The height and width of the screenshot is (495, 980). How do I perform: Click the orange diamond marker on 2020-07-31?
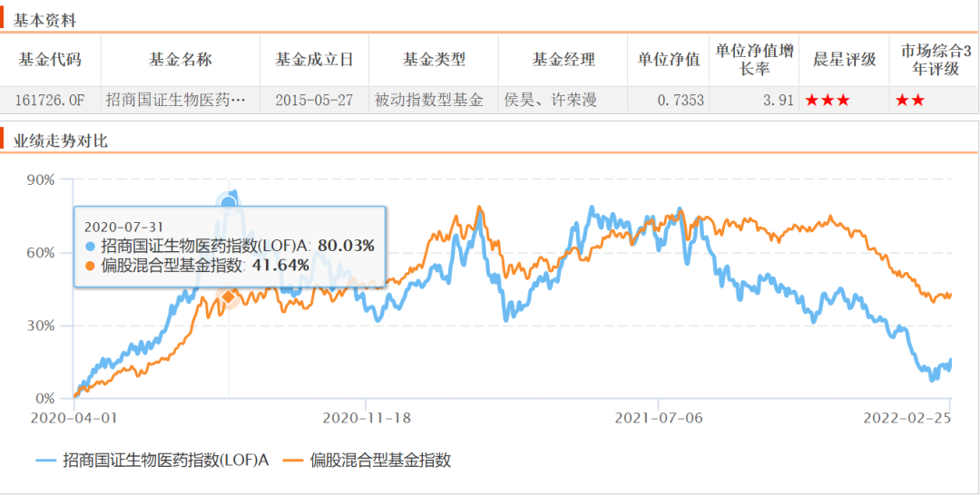point(229,296)
